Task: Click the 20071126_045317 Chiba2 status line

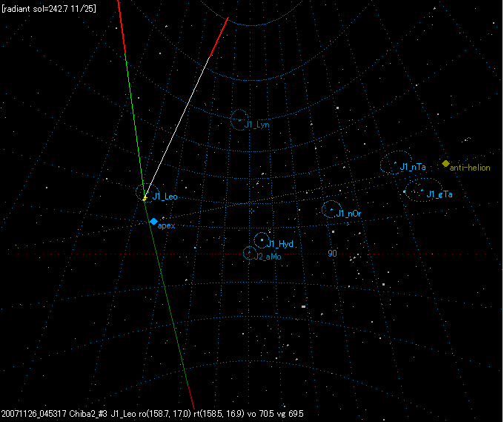Action: coord(153,414)
